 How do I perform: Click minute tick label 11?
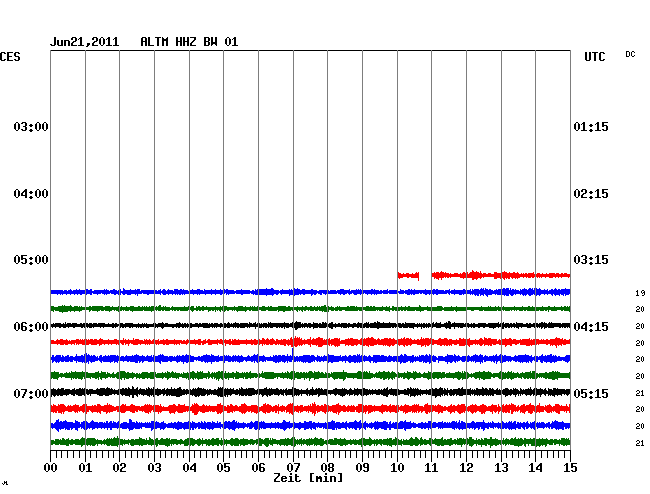[x=431, y=468]
